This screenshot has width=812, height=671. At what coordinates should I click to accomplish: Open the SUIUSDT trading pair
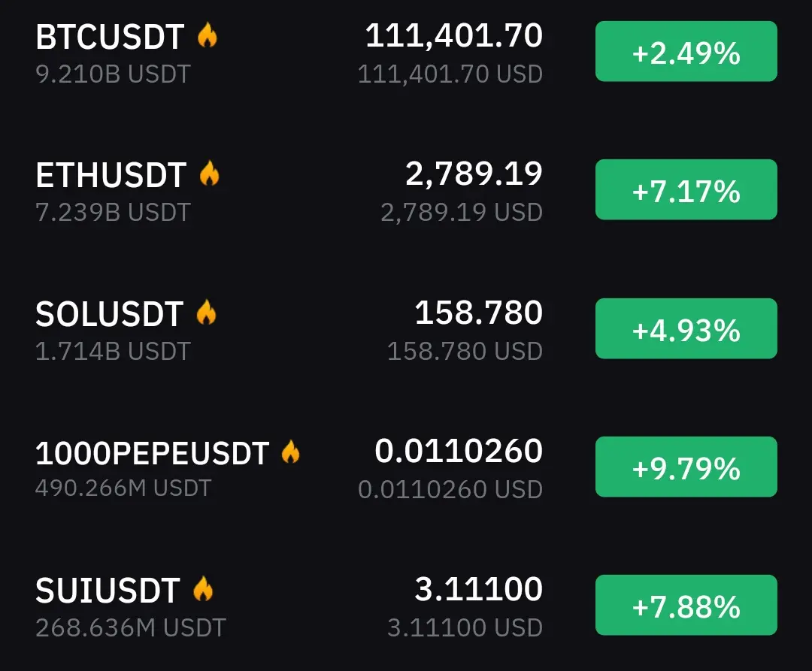click(x=108, y=591)
